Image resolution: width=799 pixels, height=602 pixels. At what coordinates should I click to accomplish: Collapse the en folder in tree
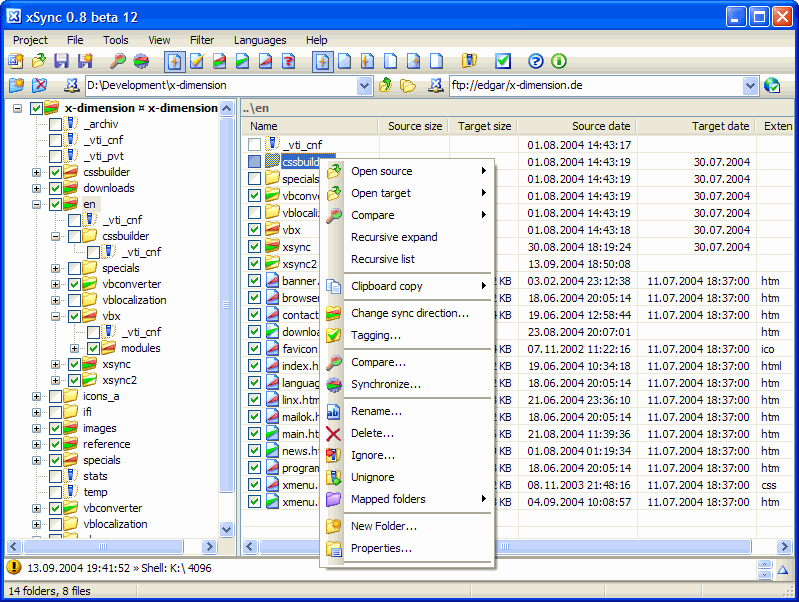[36, 204]
